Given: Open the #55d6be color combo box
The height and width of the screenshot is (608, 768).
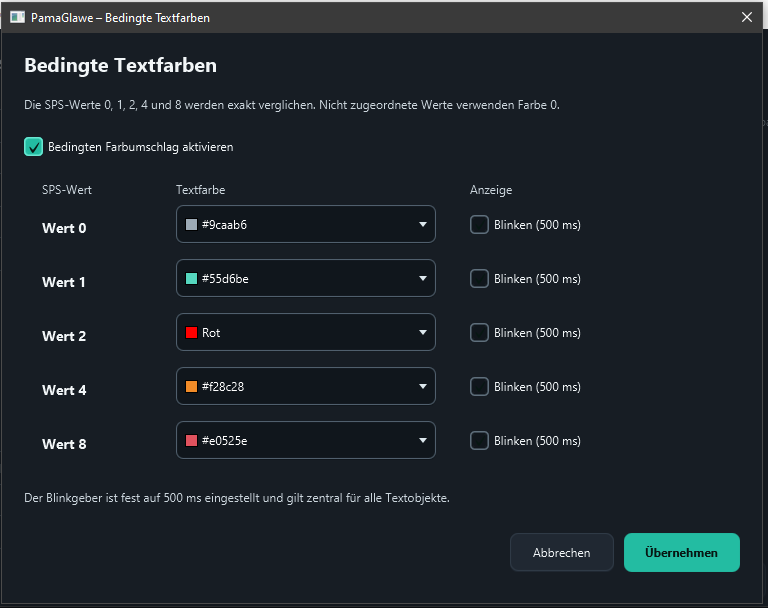Looking at the screenshot, I should pyautogui.click(x=306, y=278).
